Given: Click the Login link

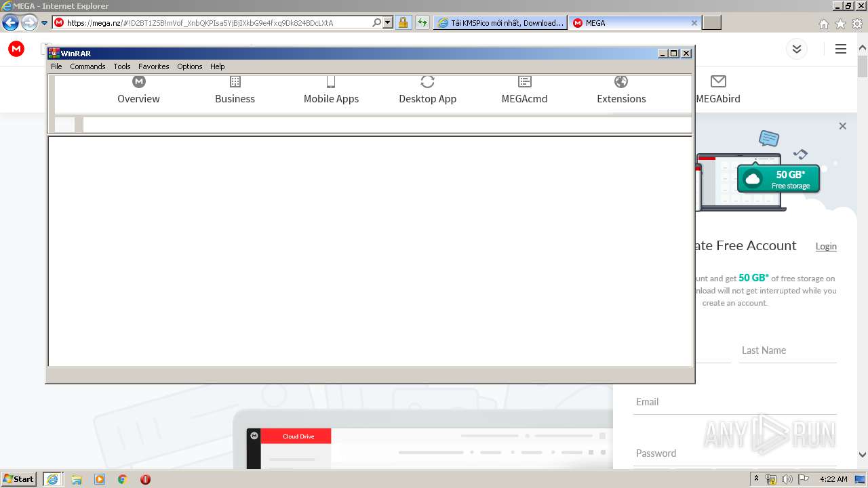Looking at the screenshot, I should click(x=826, y=246).
